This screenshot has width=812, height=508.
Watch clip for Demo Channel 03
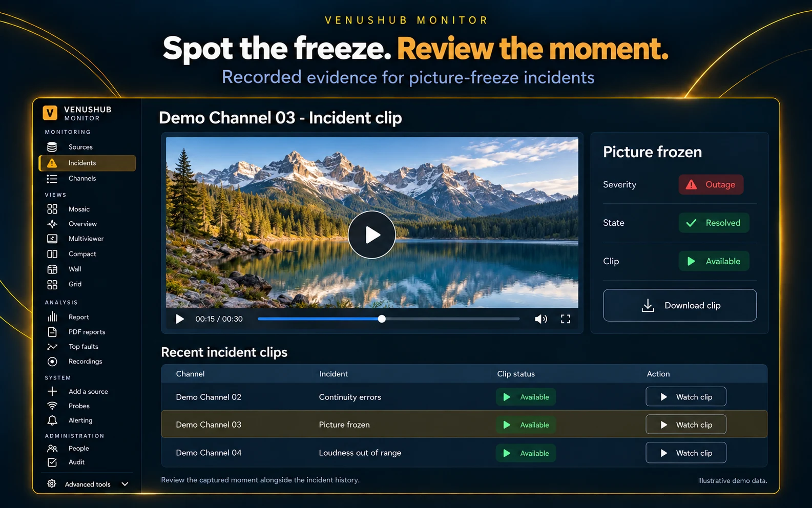point(686,425)
